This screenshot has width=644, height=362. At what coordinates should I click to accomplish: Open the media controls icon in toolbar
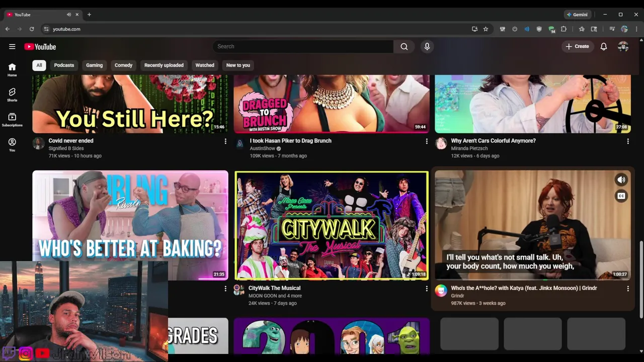click(612, 29)
